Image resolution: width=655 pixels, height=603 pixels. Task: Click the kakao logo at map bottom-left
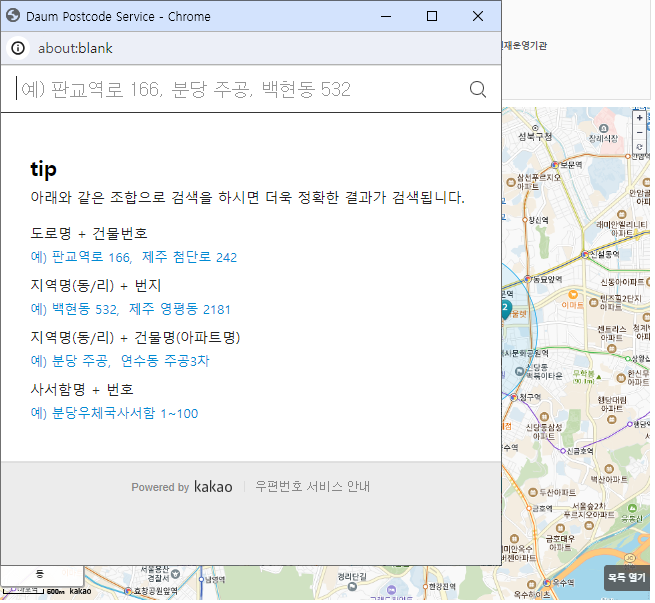[x=80, y=591]
